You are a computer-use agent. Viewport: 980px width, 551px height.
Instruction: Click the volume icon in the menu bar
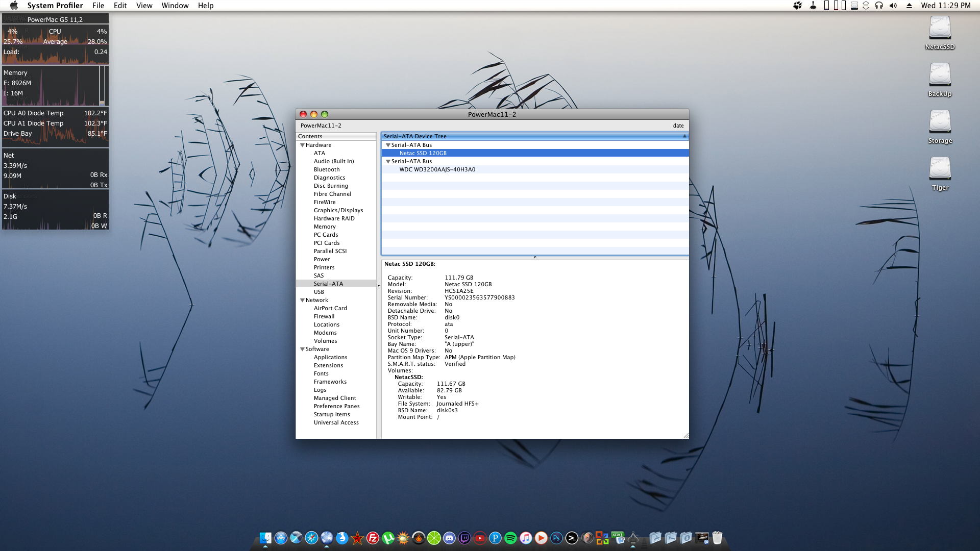point(893,6)
